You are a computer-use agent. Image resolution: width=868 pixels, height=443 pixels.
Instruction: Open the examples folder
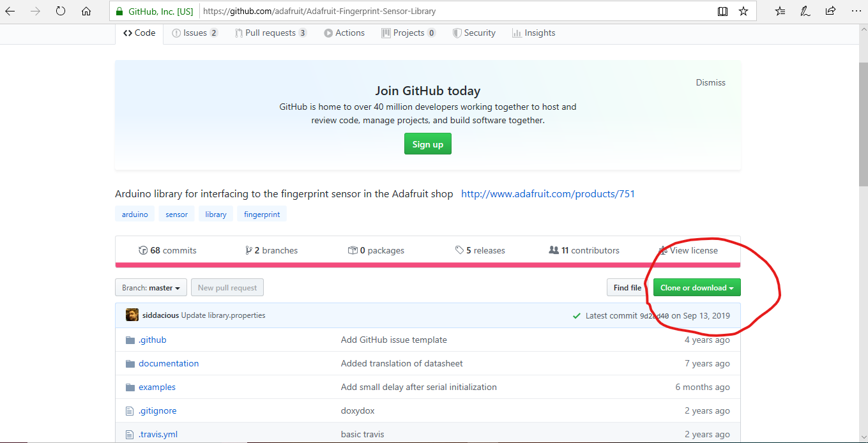tap(157, 387)
